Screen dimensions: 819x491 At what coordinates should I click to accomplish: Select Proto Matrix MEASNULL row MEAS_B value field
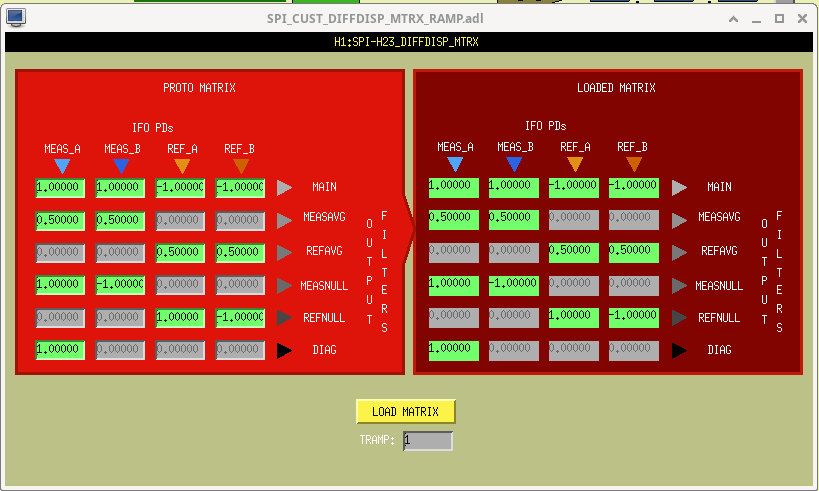point(120,285)
